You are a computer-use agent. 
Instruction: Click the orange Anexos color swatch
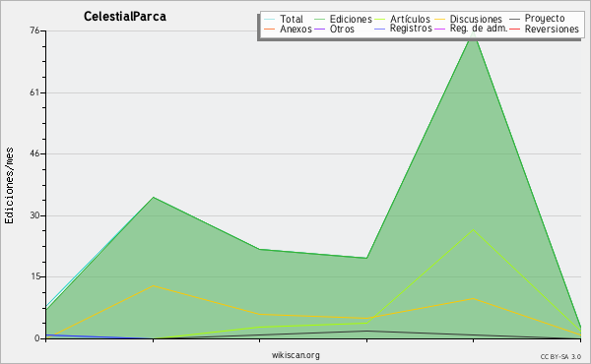pyautogui.click(x=270, y=29)
